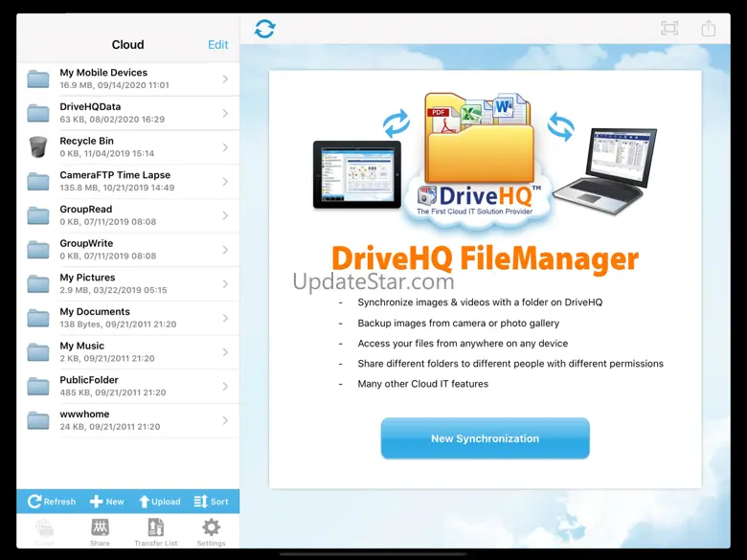Expand My Mobile Devices chevron

click(x=225, y=79)
